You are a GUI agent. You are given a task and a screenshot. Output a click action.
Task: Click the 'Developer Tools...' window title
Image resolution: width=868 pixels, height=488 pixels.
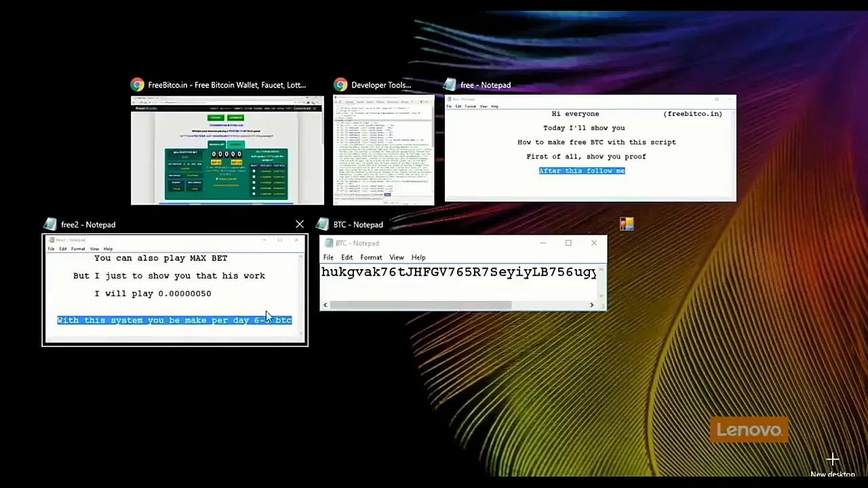381,85
